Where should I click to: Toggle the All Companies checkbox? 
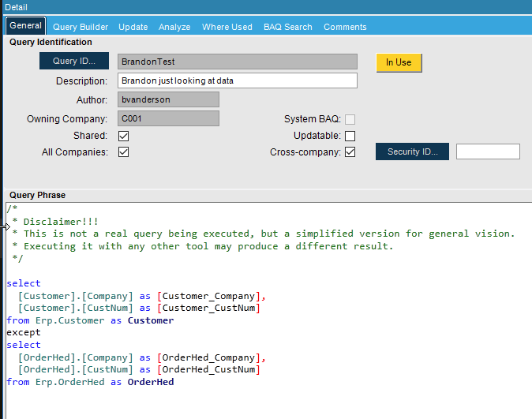pos(123,152)
